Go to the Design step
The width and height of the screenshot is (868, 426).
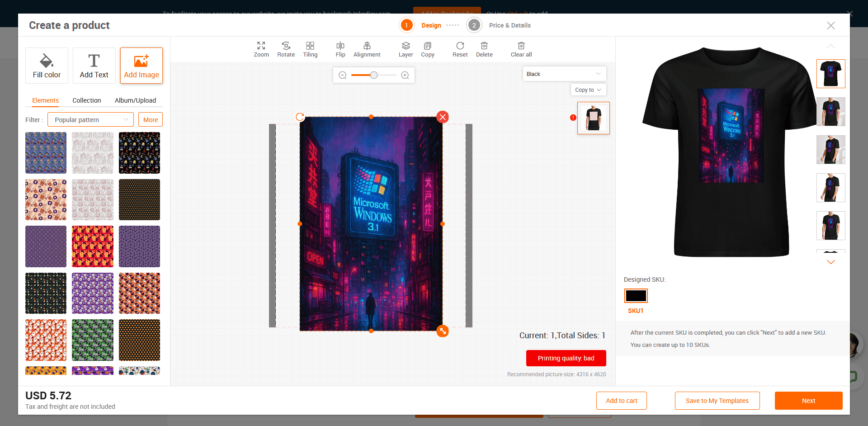tap(420, 25)
